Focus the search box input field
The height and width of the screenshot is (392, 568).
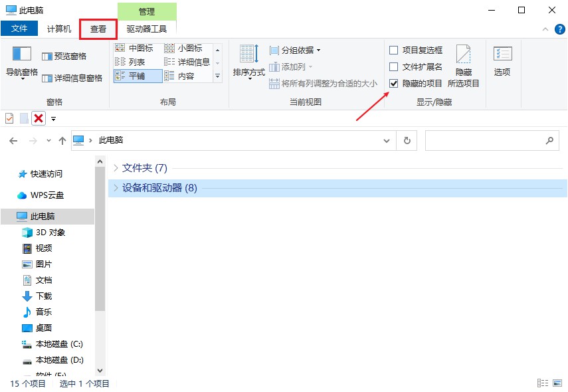492,141
